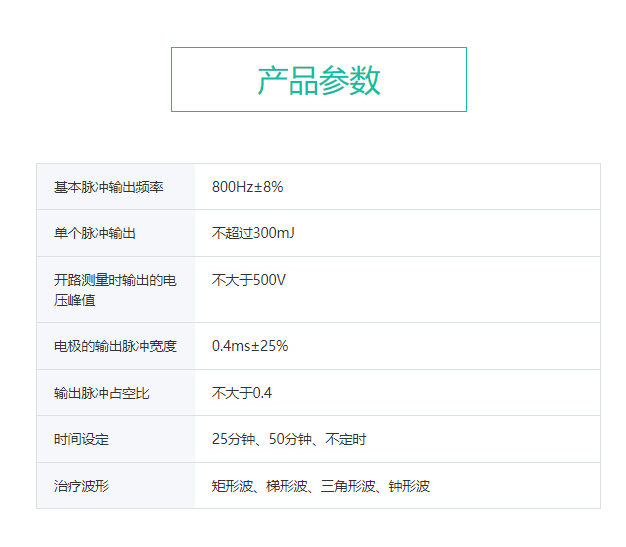This screenshot has height=547, width=626.
Task: Click the 时间设定 label cell
Action: pyautogui.click(x=81, y=439)
